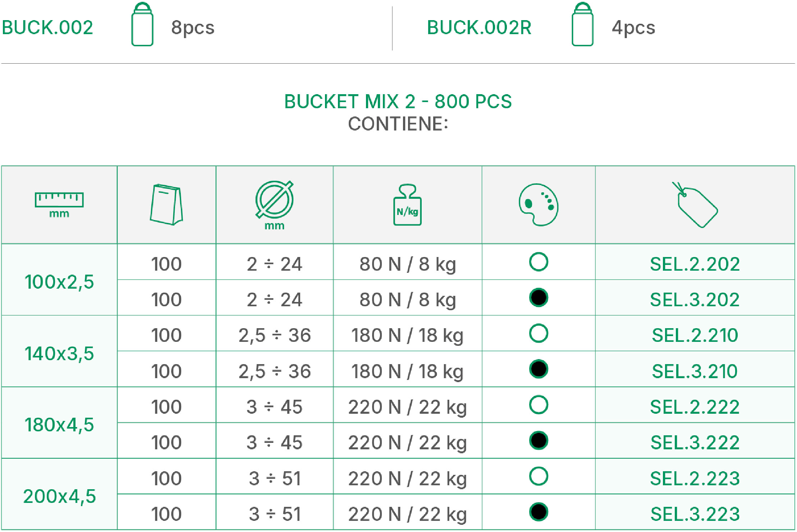Click white color circle for SEL.2.202
The height and width of the screenshot is (532, 797).
coord(539,262)
